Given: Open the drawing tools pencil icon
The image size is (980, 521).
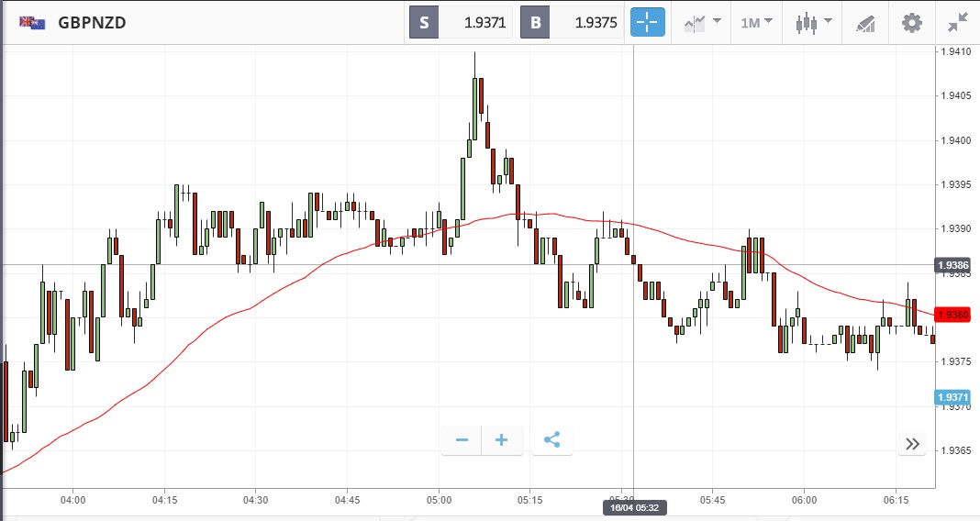Looking at the screenshot, I should [x=865, y=24].
